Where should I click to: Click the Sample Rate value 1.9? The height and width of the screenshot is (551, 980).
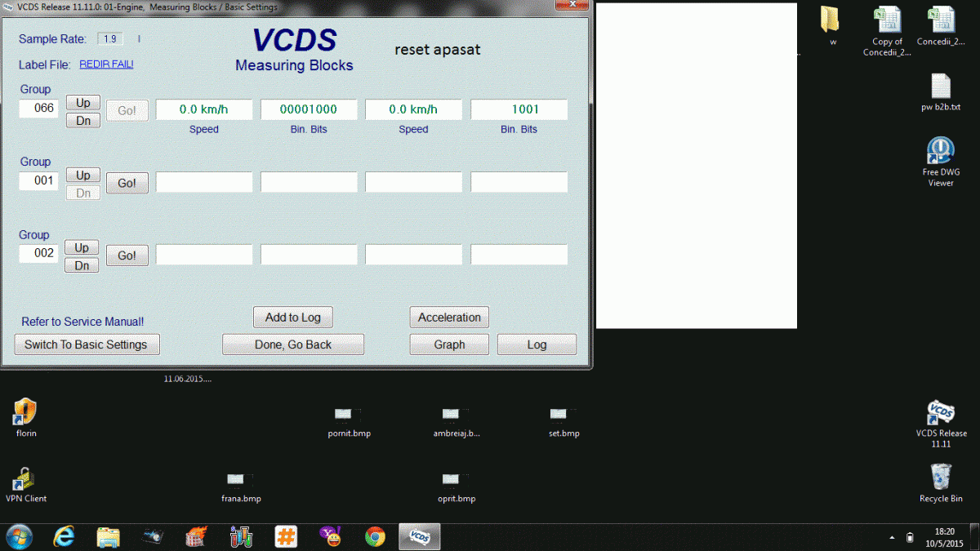click(110, 38)
